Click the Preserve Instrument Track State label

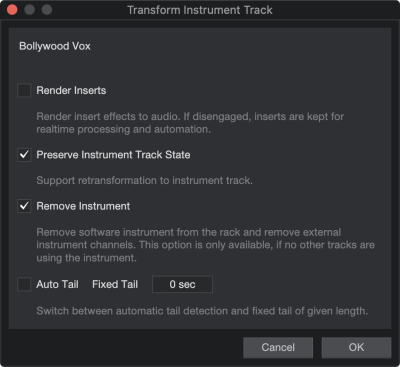coord(113,155)
